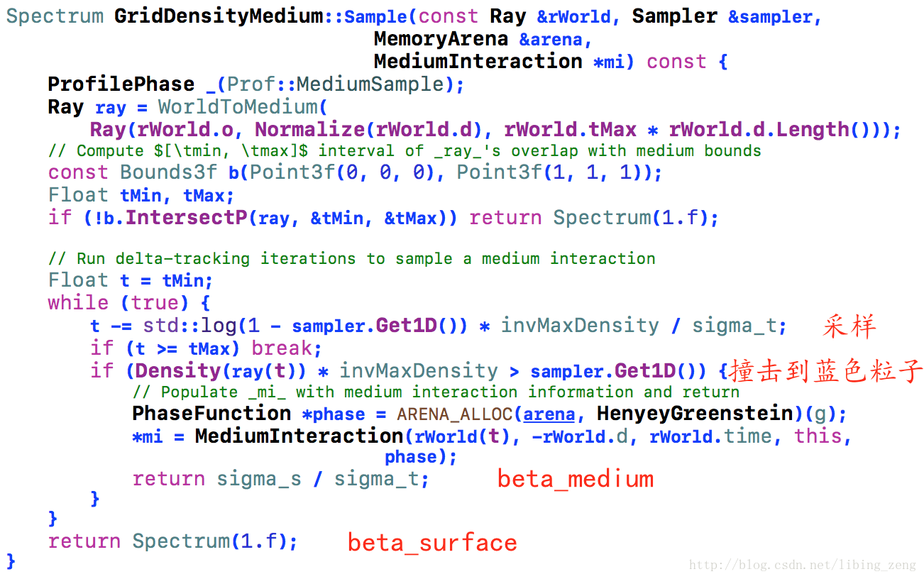
Task: Click the delta-tracking iterations comment
Action: (352, 258)
